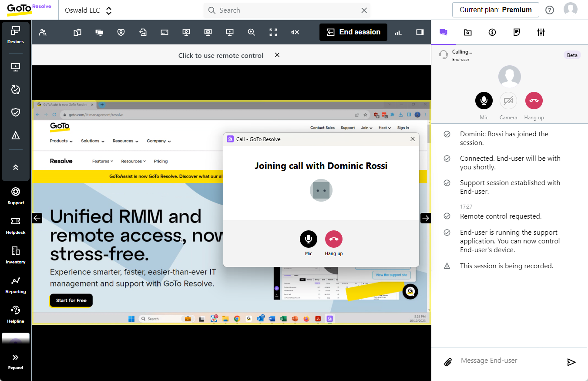Viewport: 588px width, 381px height.
Task: Open the session participants icon
Action: 43,32
